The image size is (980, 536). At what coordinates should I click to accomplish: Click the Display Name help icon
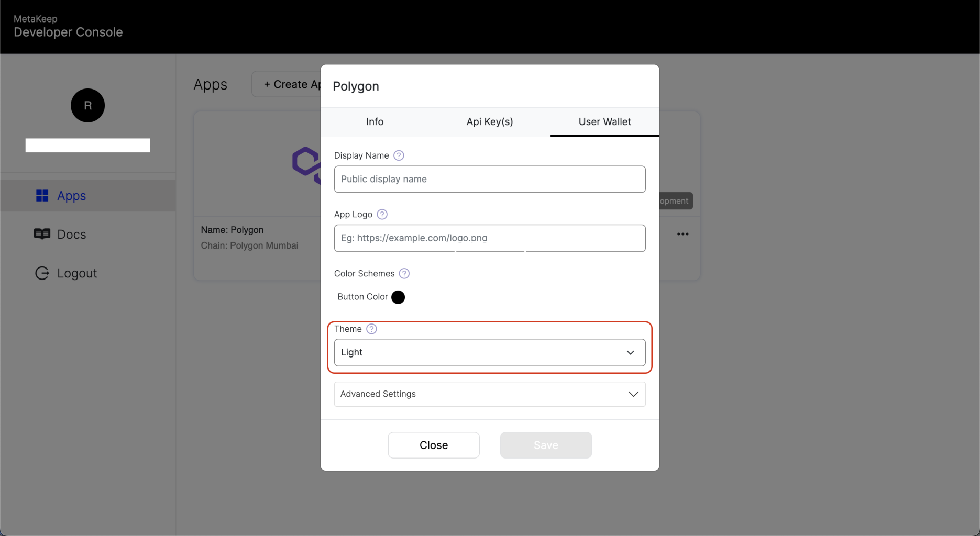pyautogui.click(x=399, y=155)
